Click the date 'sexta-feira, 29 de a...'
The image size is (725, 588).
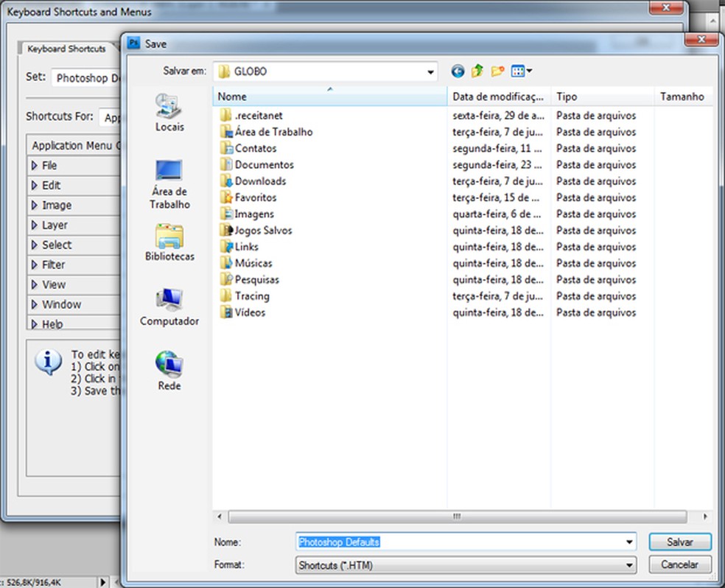pyautogui.click(x=498, y=115)
